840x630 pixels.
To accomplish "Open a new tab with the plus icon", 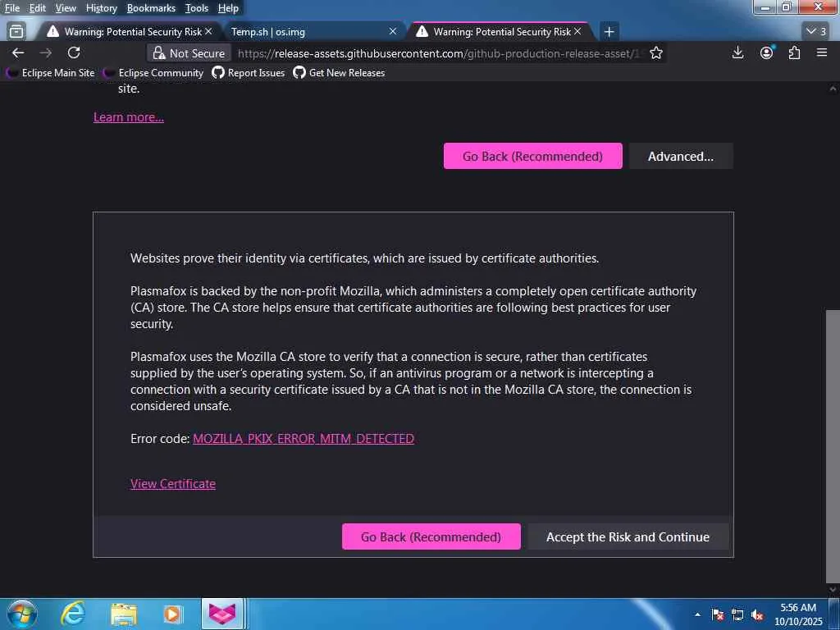I will point(609,32).
